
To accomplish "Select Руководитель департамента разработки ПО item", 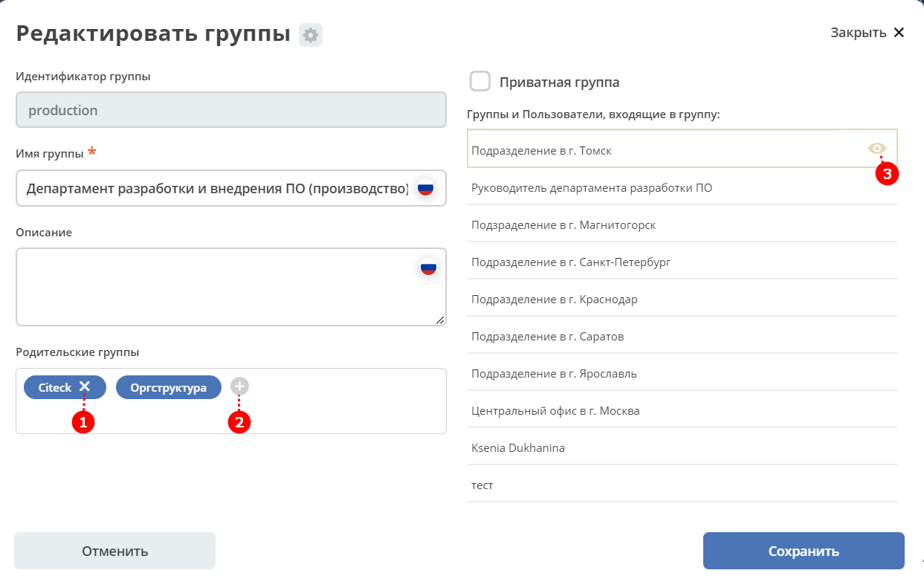I will [x=682, y=188].
